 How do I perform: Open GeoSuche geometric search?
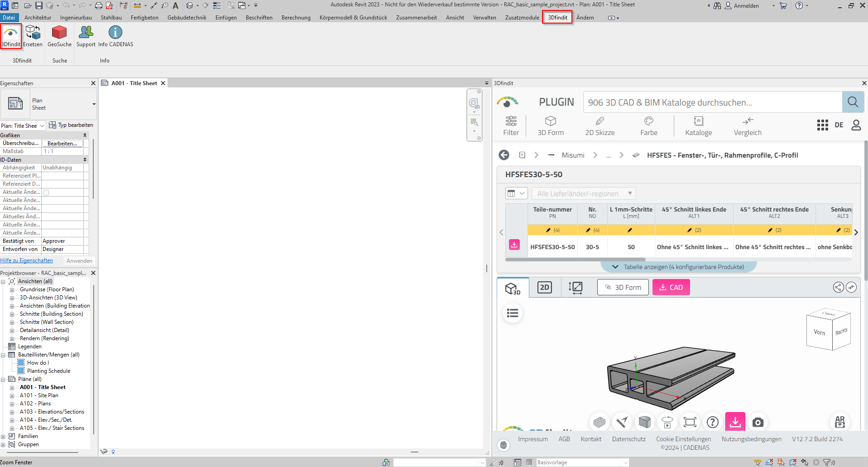point(59,36)
